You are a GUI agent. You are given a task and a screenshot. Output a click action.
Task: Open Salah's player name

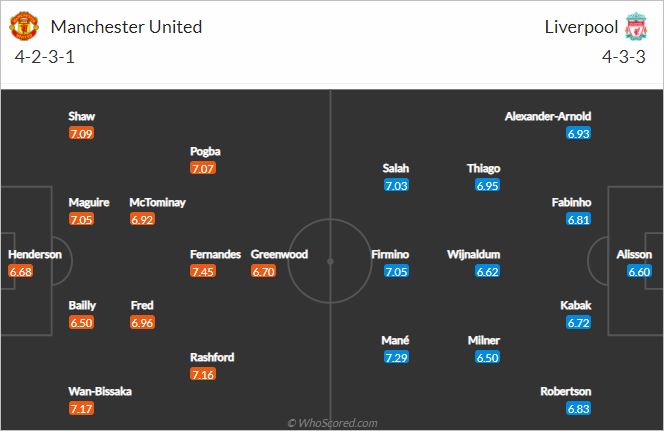[x=396, y=168]
